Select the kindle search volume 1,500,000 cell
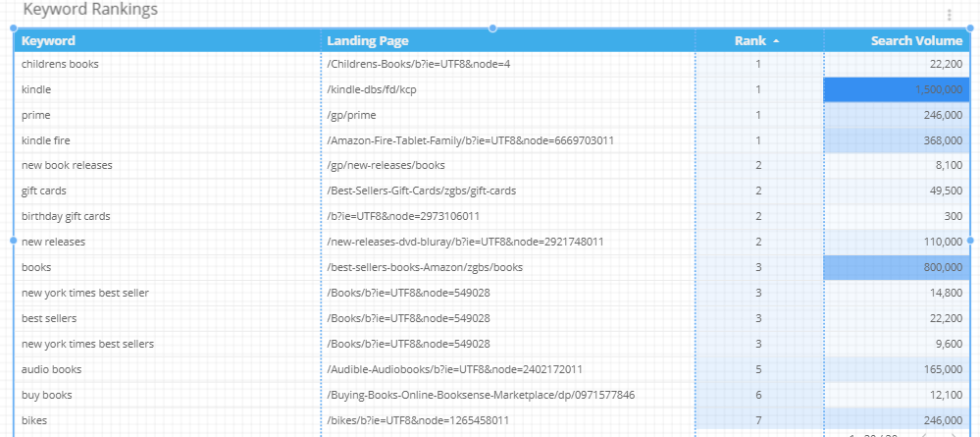 pyautogui.click(x=896, y=89)
